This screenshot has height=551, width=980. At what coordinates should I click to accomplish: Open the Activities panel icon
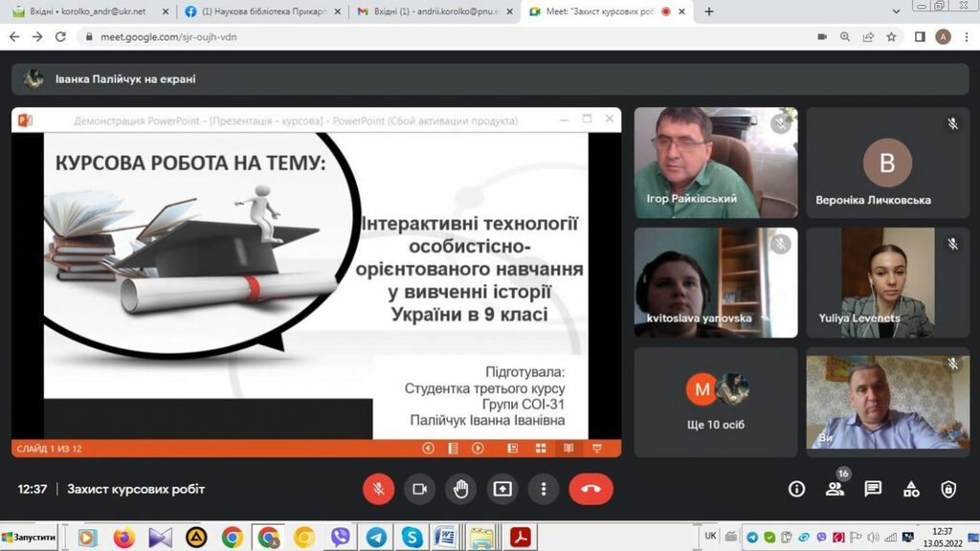click(x=910, y=489)
